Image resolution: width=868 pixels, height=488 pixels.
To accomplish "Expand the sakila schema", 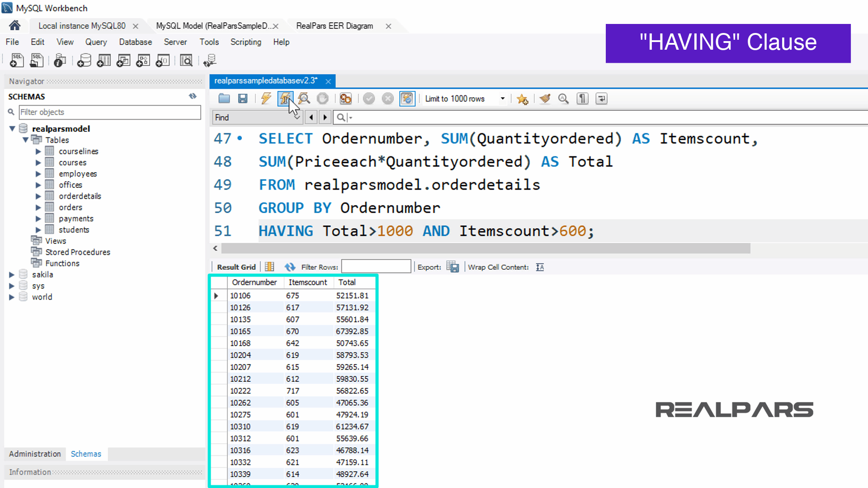I will 12,275.
